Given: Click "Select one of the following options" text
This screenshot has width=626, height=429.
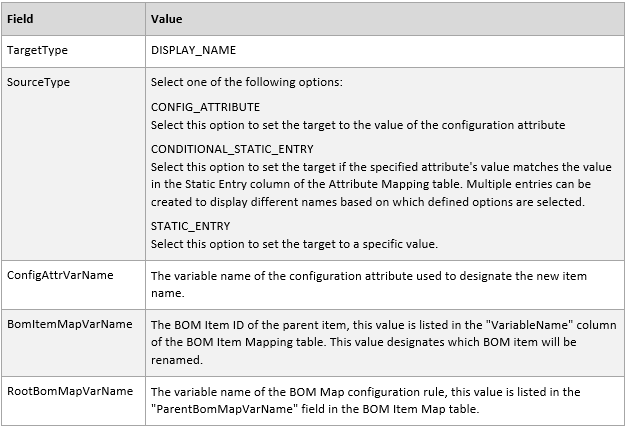Looking at the screenshot, I should pyautogui.click(x=247, y=82).
